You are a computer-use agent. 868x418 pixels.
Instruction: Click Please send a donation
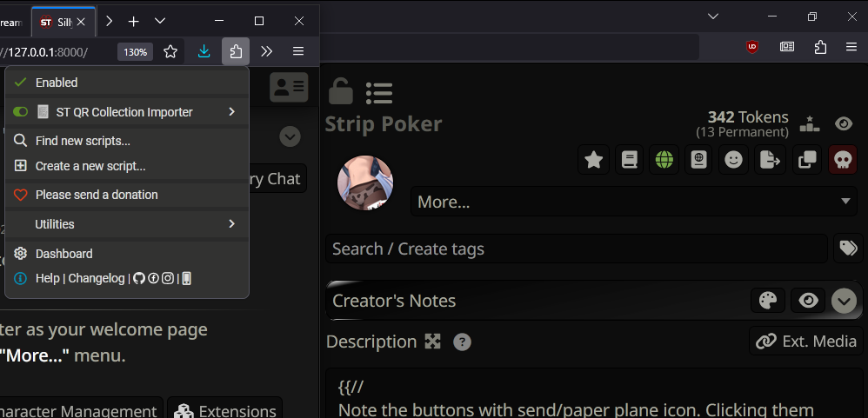tap(127, 195)
